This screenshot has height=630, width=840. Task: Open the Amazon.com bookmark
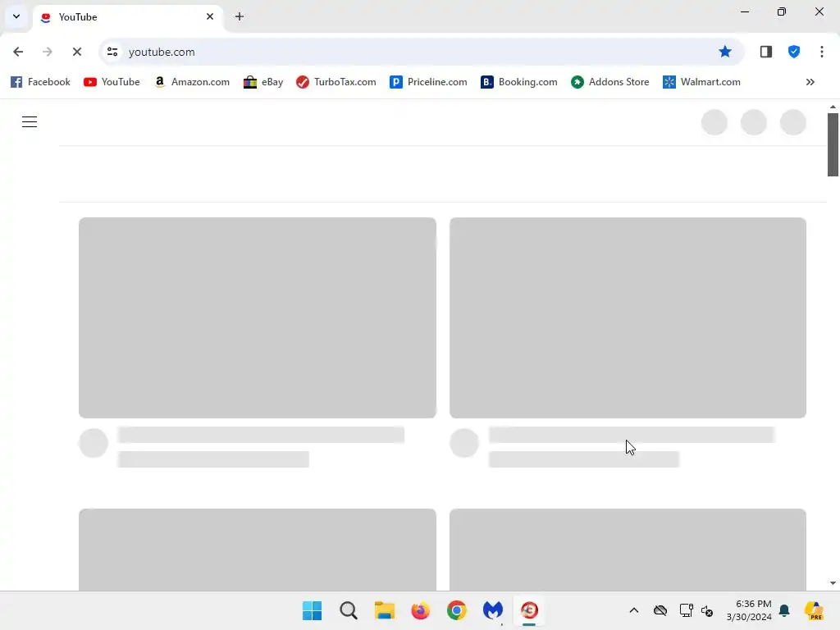[x=192, y=82]
